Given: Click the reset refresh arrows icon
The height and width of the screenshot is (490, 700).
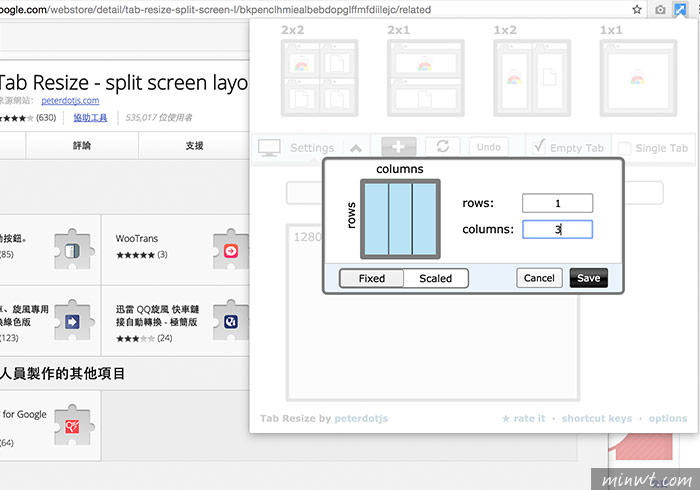Looking at the screenshot, I should [443, 146].
